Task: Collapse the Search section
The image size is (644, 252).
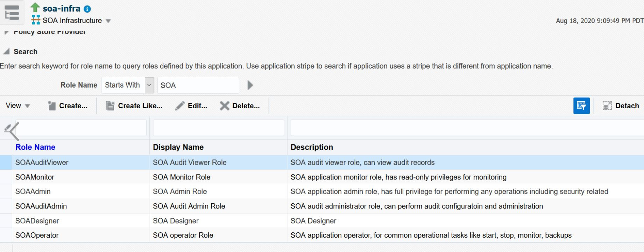Action: click(6, 52)
